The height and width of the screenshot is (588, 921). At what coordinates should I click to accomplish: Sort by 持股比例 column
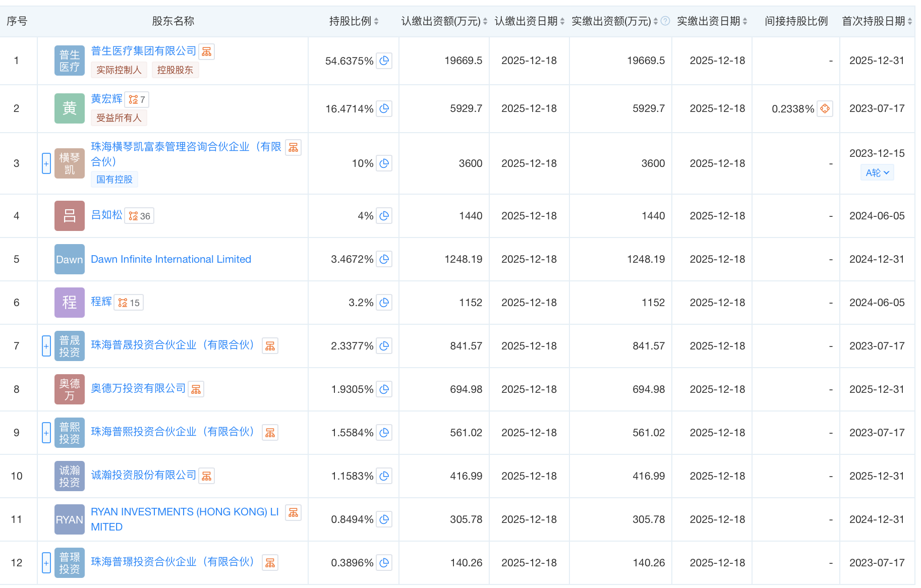click(x=376, y=21)
